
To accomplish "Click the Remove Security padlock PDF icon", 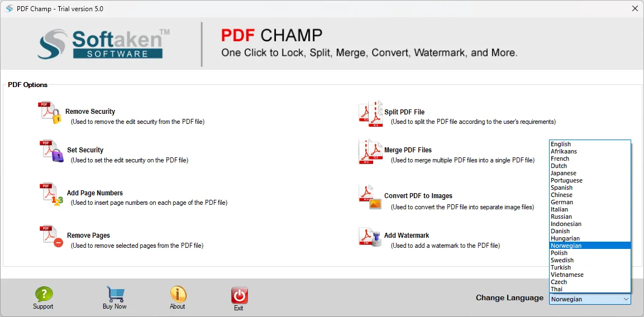I will click(50, 113).
